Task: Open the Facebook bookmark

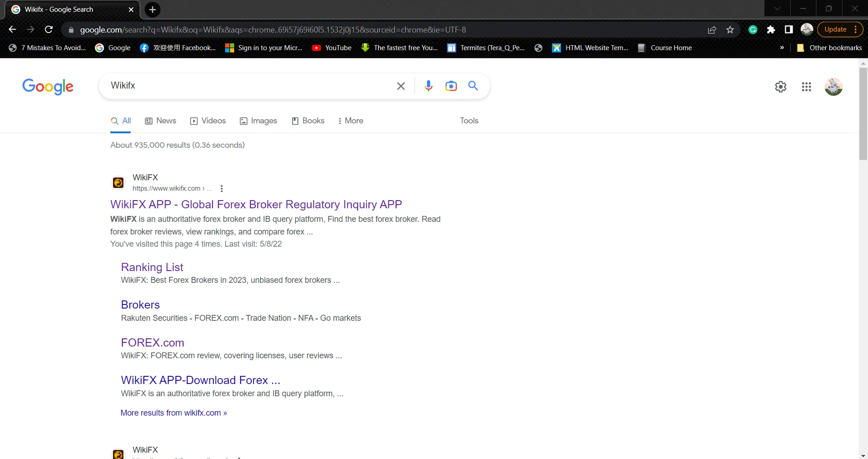Action: pos(178,48)
